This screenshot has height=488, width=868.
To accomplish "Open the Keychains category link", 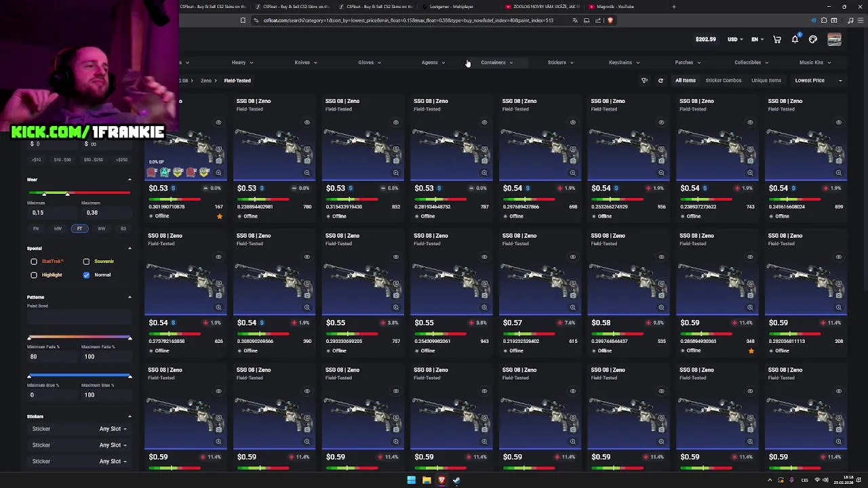I will (623, 62).
